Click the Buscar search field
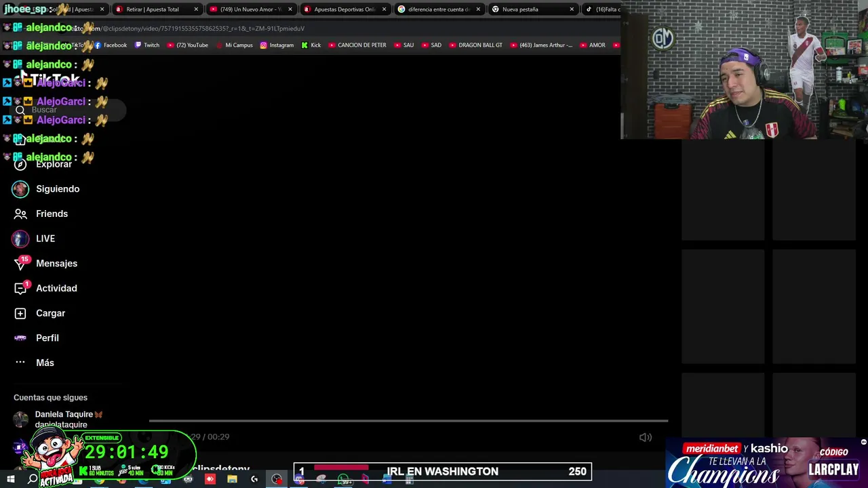868x488 pixels. (68, 110)
